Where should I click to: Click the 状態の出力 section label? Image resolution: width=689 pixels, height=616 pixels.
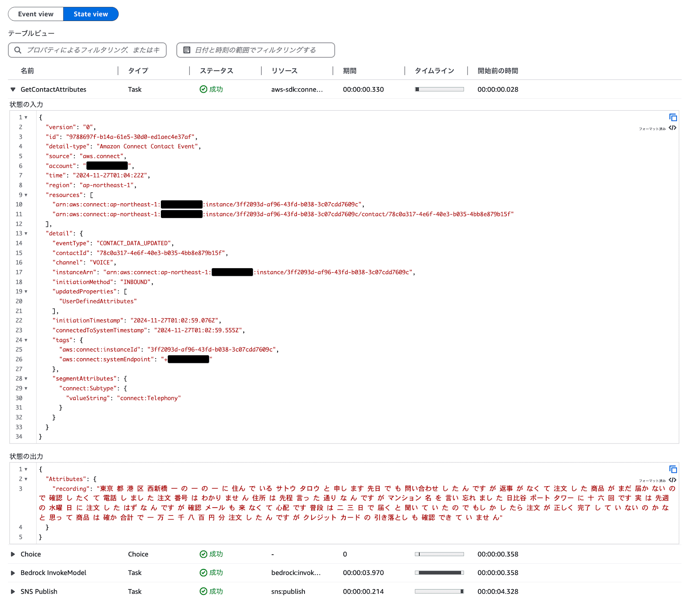[x=27, y=457]
